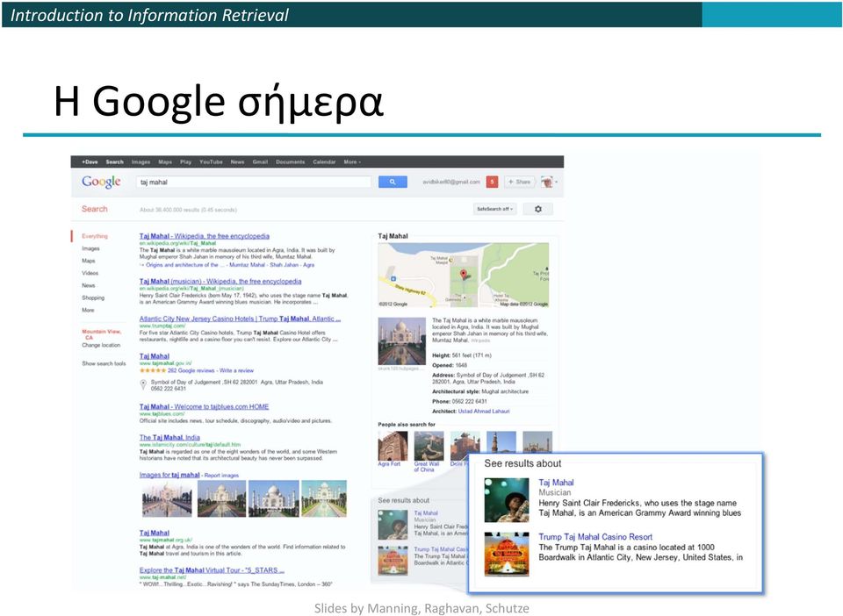Open Gmail in the top black bar

(260, 161)
